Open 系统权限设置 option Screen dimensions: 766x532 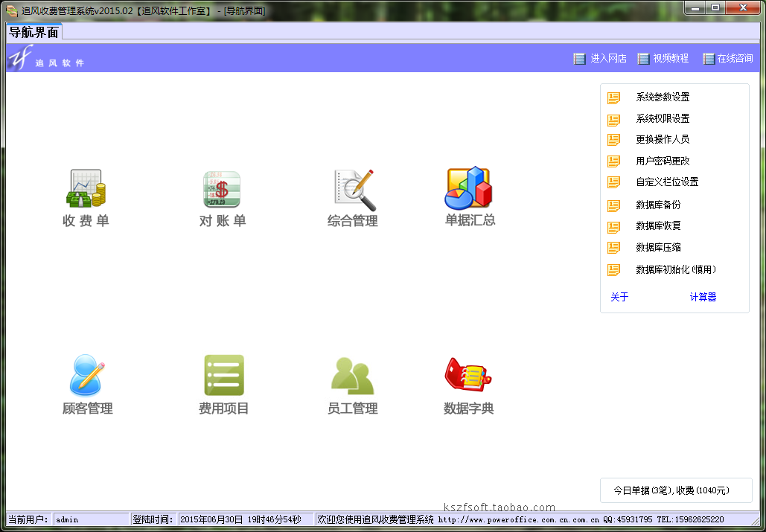tap(663, 118)
